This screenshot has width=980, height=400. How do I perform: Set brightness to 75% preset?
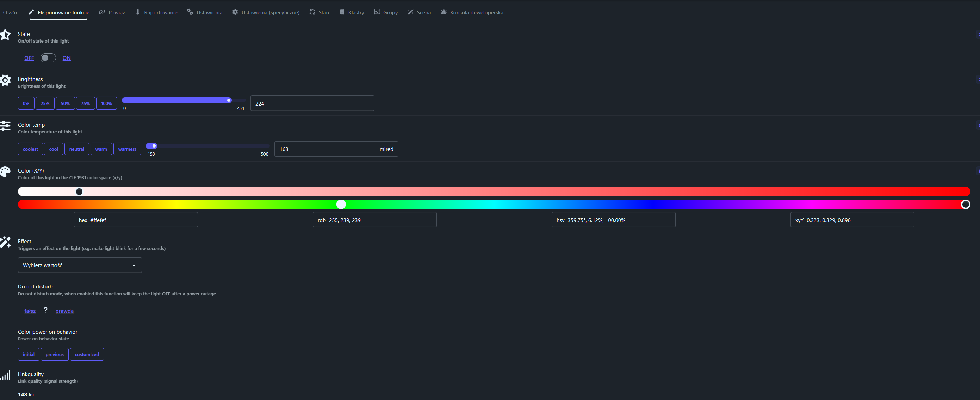[85, 104]
